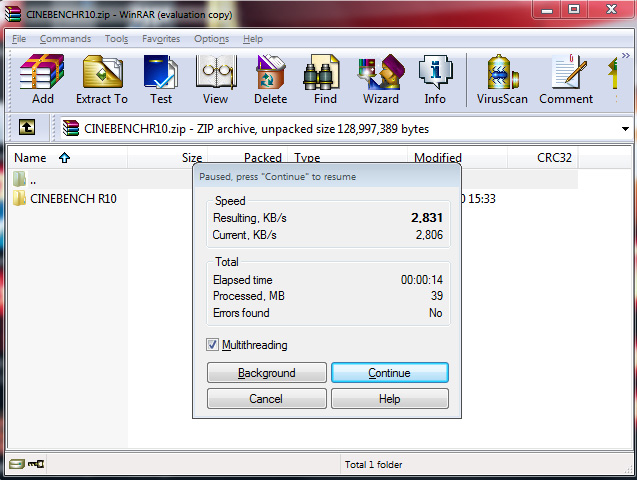Screen dimensions: 637x480
Task: Click the Errors found value No
Action: pos(436,313)
